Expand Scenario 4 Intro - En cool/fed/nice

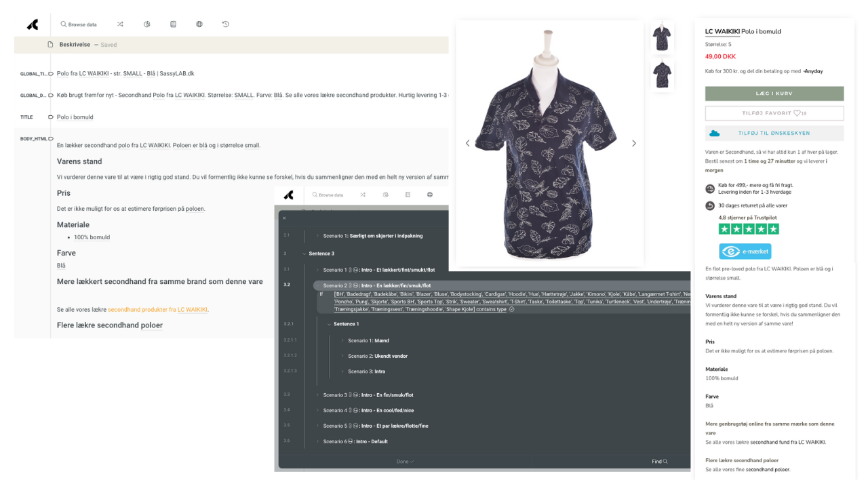(x=317, y=410)
